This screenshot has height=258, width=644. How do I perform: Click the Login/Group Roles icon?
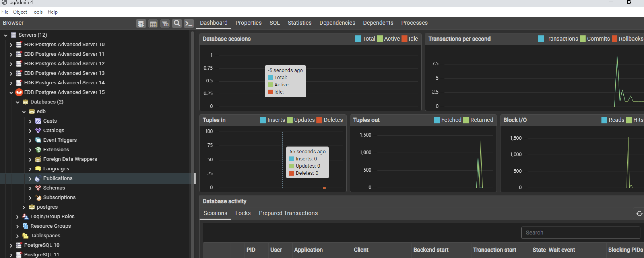pyautogui.click(x=25, y=216)
